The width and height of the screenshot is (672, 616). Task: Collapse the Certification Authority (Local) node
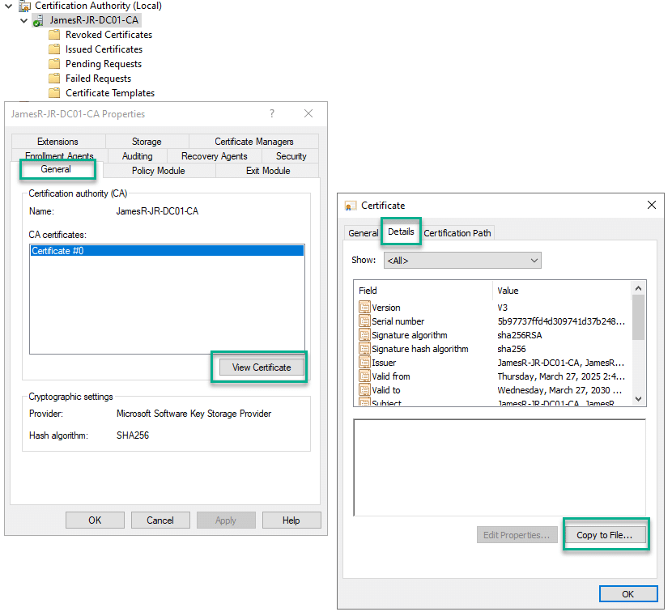(x=8, y=6)
